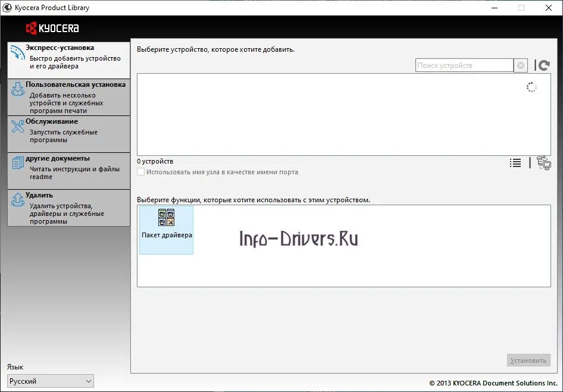Open the другие документы section
This screenshot has width=563, height=392.
tap(68, 171)
